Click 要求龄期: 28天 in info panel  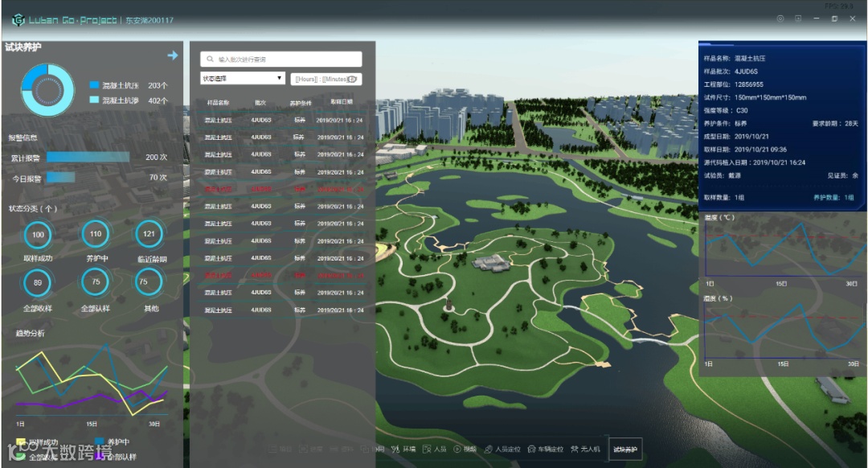point(835,124)
